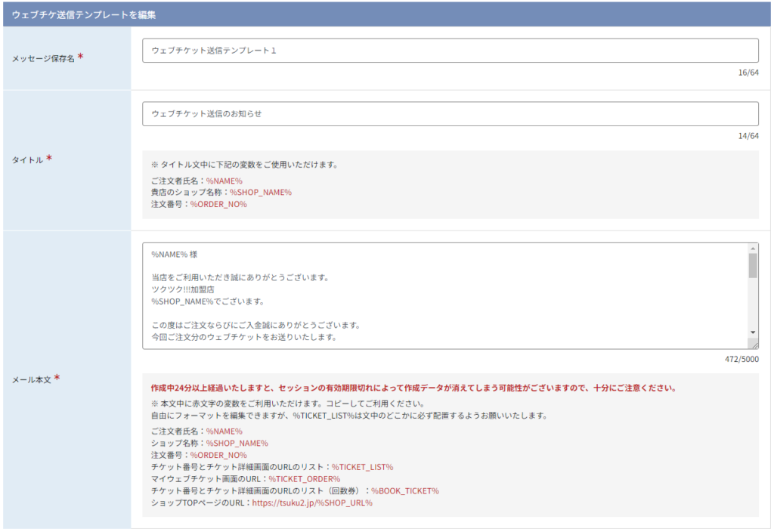Screen dimensions: 774x532
Task: Click %ORDER_NO% in the title variable hints
Action: [218, 204]
